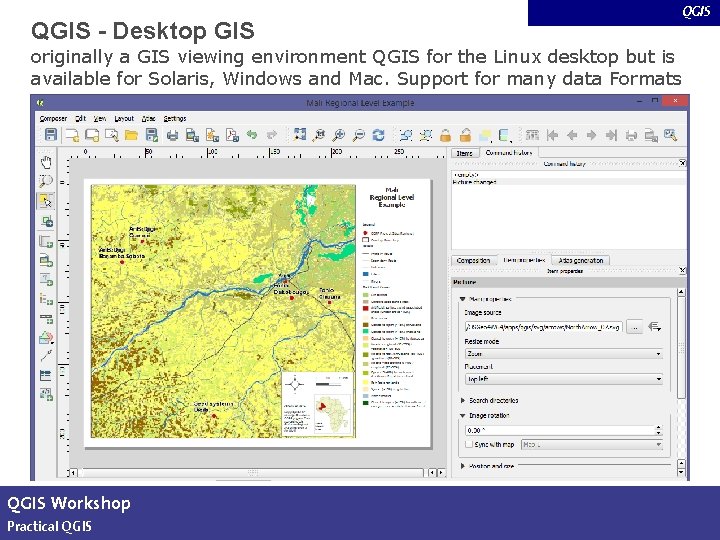Viewport: 720px width, 540px height.
Task: Open the Settings menu
Action: click(x=175, y=118)
